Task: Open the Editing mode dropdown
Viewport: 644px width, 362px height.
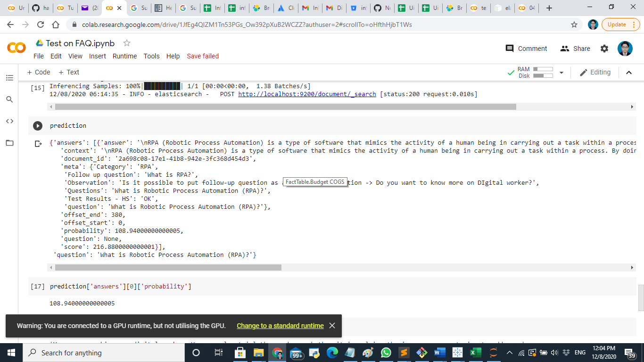Action: tap(595, 72)
